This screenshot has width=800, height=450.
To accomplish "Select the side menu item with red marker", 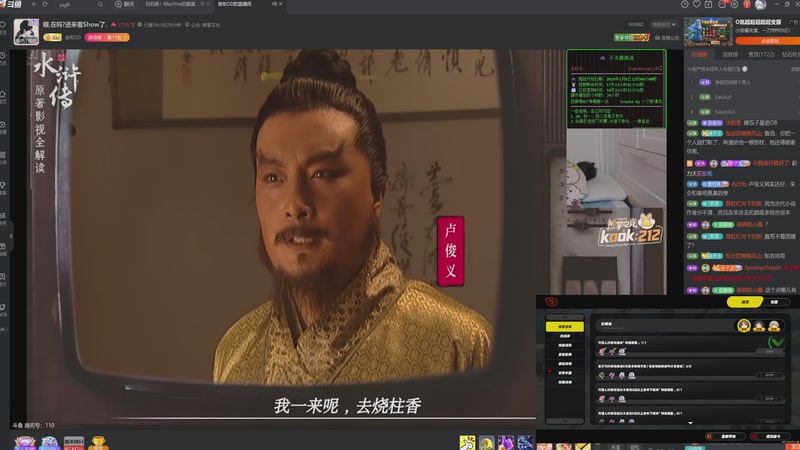I will coord(565,373).
